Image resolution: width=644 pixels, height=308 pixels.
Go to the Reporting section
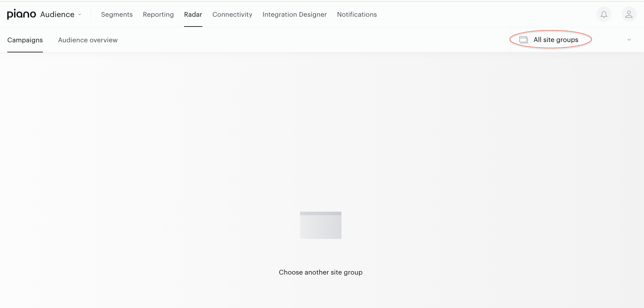tap(158, 15)
